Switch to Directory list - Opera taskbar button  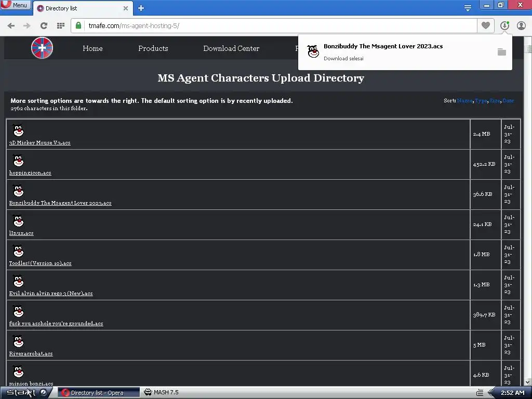(x=99, y=393)
